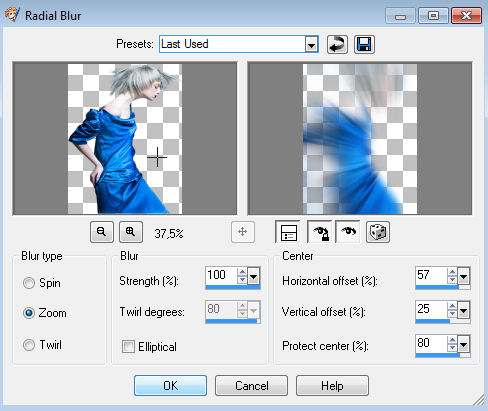This screenshot has width=488, height=411.
Task: Click the zoom out magnifier icon
Action: point(102,232)
